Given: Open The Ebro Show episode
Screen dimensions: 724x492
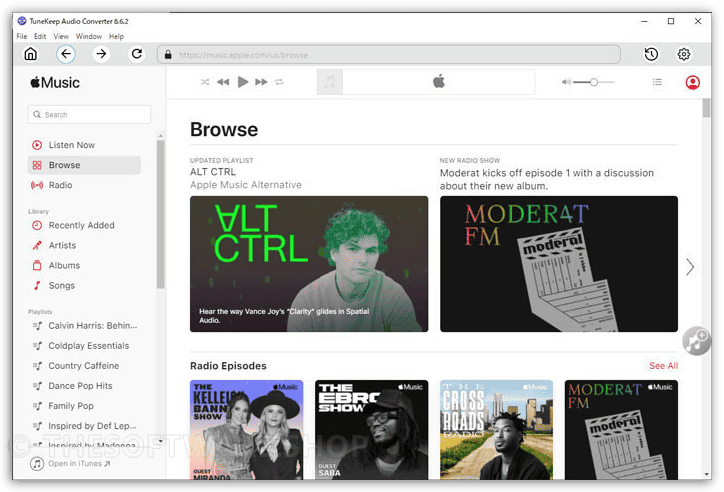Looking at the screenshot, I should (372, 430).
